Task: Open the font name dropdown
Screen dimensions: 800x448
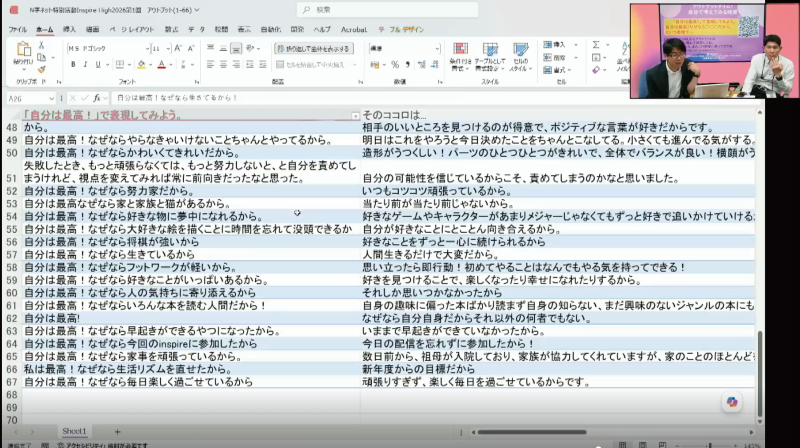Action: point(147,48)
